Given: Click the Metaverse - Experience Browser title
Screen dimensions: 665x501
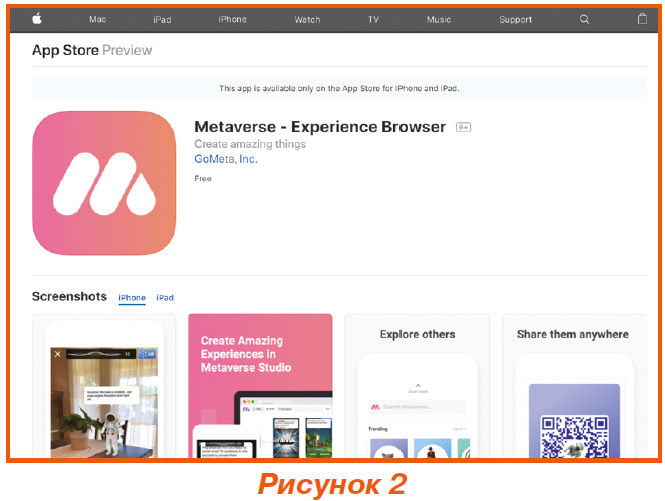Looking at the screenshot, I should point(320,127).
